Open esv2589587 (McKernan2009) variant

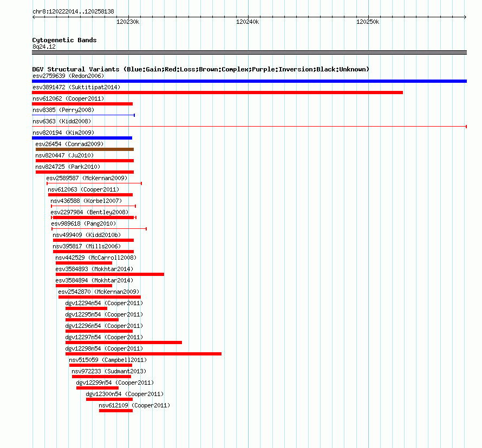(x=87, y=178)
